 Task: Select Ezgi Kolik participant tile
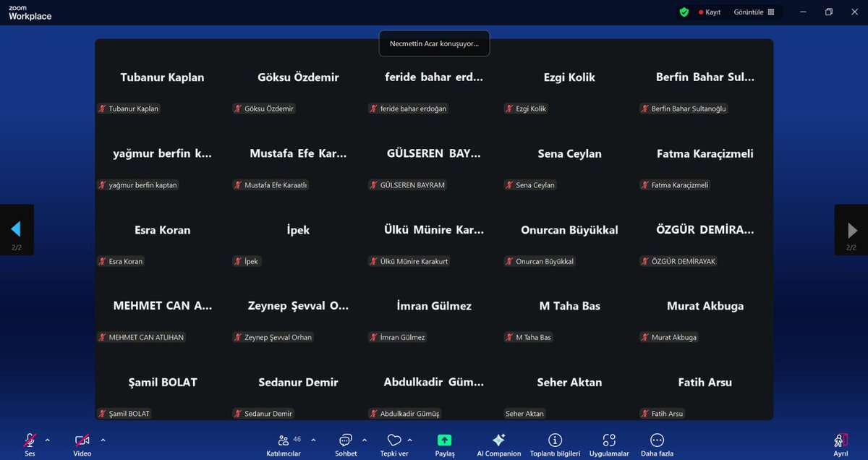(569, 77)
